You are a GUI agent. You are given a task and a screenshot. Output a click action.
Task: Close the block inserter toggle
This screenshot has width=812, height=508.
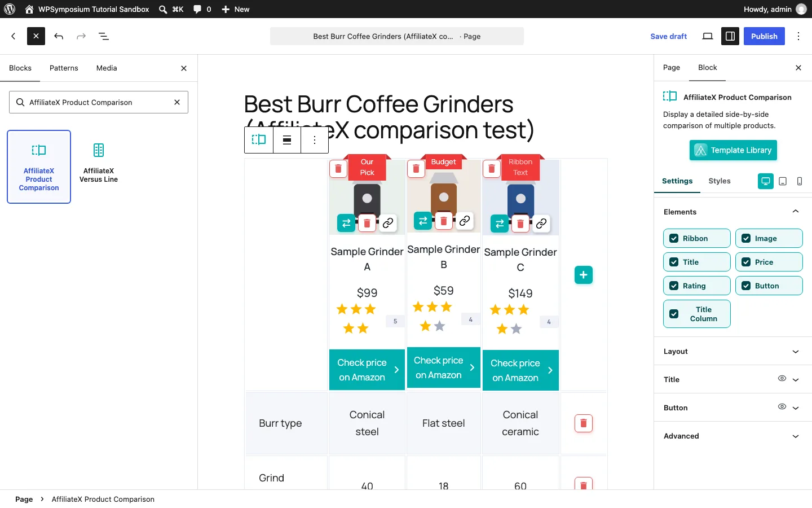tap(36, 36)
